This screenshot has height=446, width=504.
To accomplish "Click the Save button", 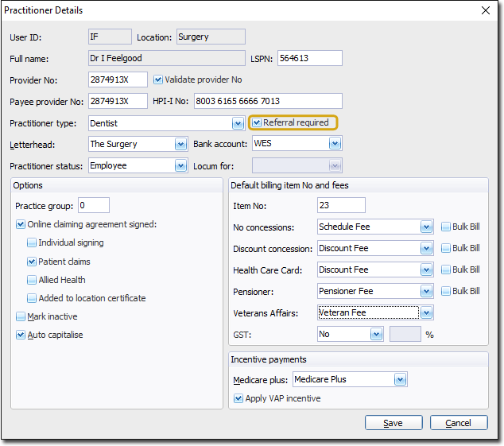I will click(x=394, y=423).
